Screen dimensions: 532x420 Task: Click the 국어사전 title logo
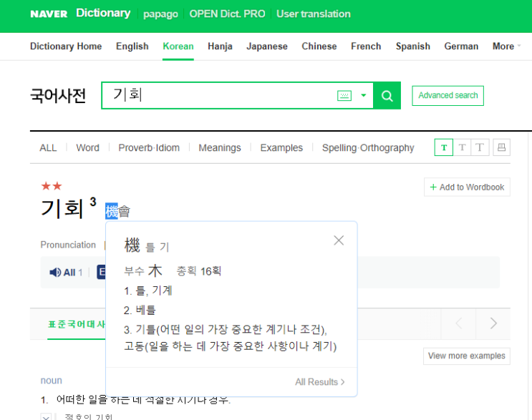tap(58, 95)
